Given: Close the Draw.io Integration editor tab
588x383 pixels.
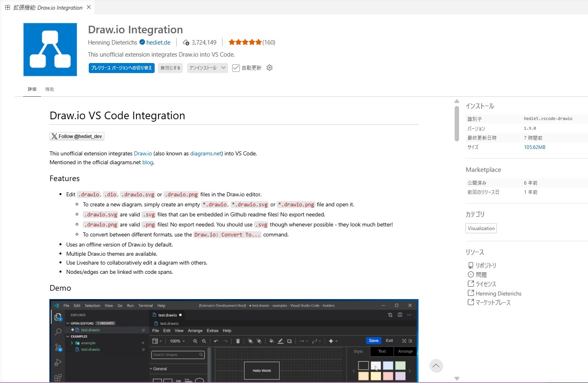Looking at the screenshot, I should click(89, 7).
